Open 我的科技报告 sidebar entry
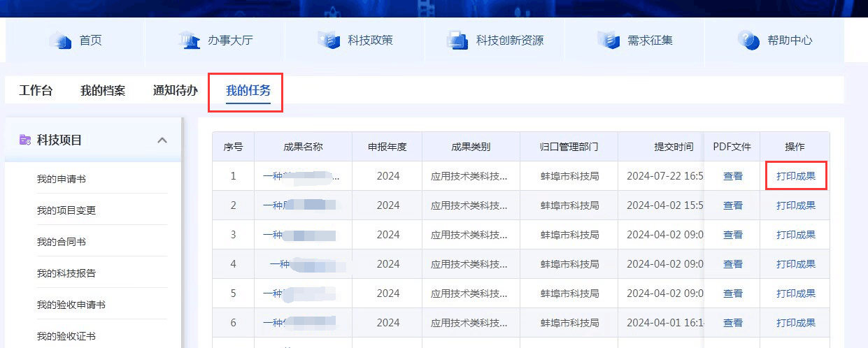 [66, 273]
